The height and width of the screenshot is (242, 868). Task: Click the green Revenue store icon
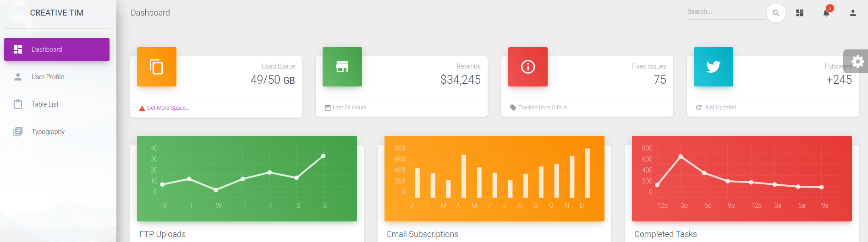(x=342, y=67)
